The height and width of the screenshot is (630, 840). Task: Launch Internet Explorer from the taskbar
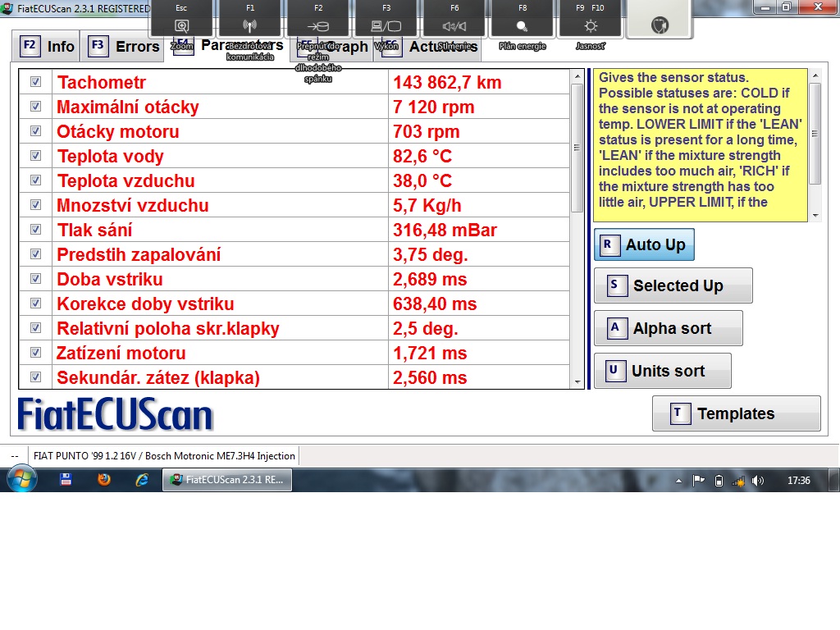[x=141, y=480]
